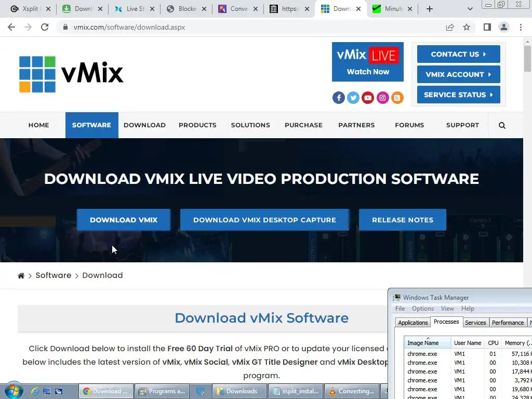Open the SOLUTIONS navigation item
The image size is (532, 399).
[x=250, y=125]
